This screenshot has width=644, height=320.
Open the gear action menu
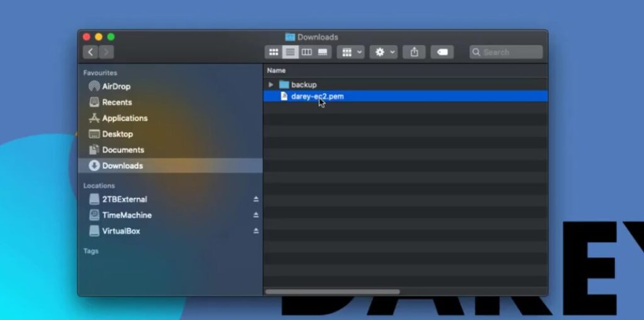tap(384, 52)
